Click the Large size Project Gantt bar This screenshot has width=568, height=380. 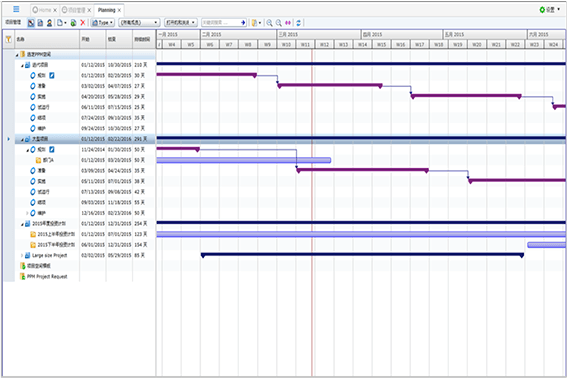pyautogui.click(x=362, y=255)
